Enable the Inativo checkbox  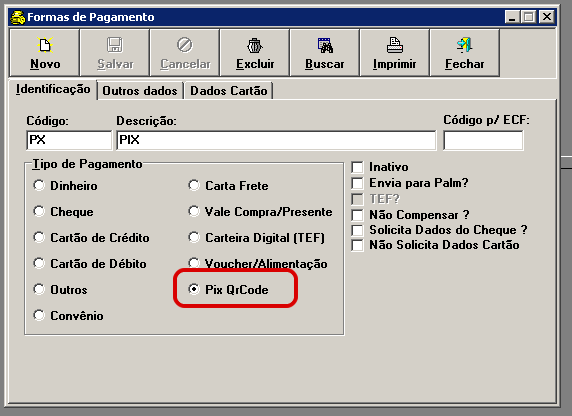coord(357,167)
